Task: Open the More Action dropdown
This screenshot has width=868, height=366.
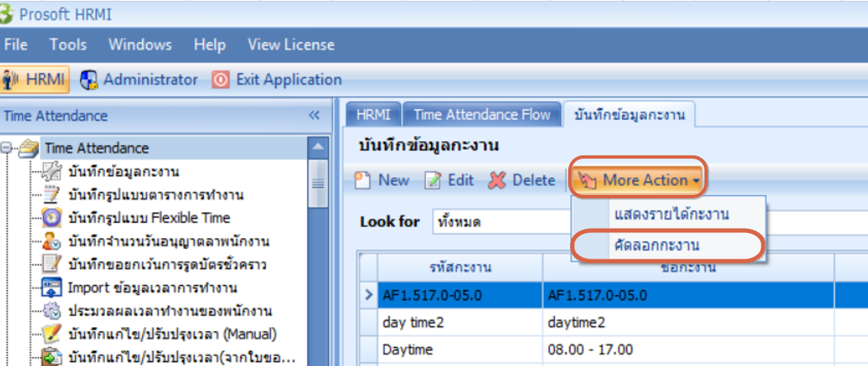Action: point(638,180)
